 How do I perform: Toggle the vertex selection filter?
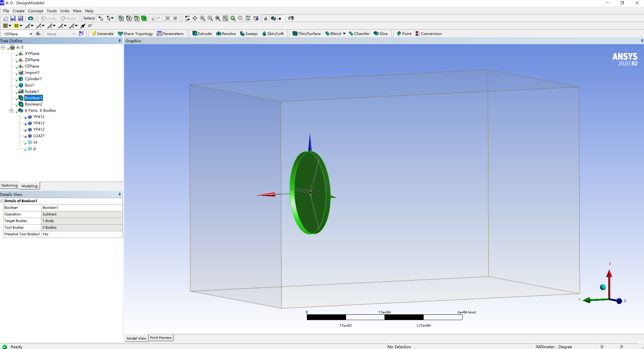point(121,18)
